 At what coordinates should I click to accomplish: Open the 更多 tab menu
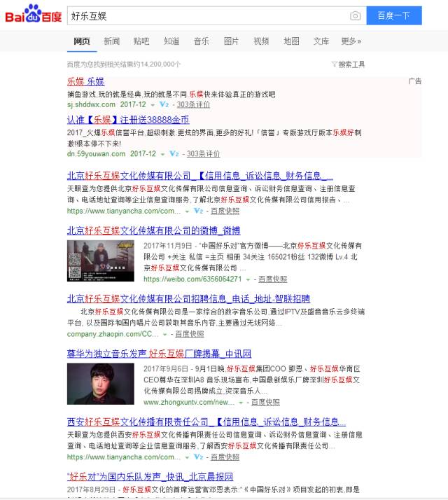point(351,41)
